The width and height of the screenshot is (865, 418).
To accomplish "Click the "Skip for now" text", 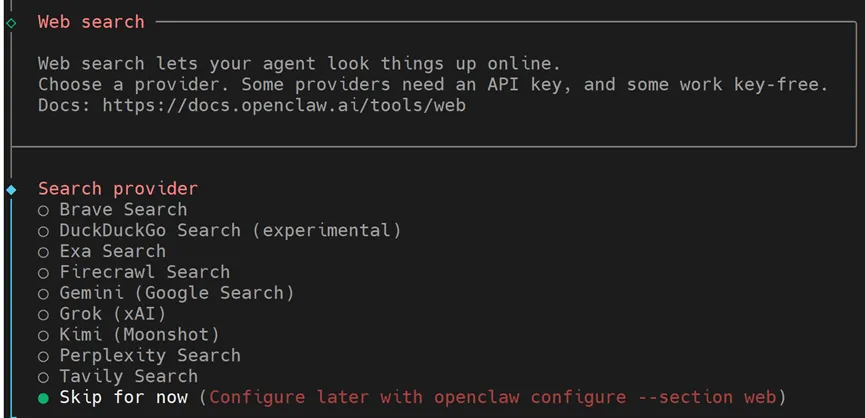I will (x=122, y=398).
